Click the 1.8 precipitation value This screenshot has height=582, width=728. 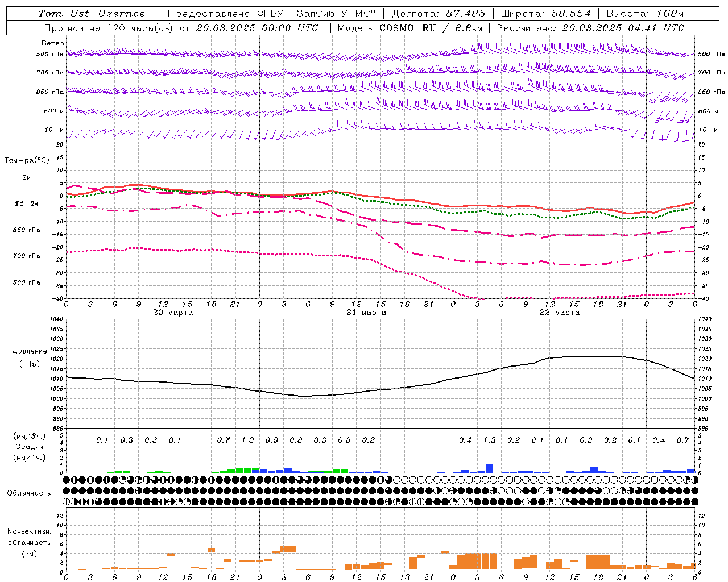[247, 440]
